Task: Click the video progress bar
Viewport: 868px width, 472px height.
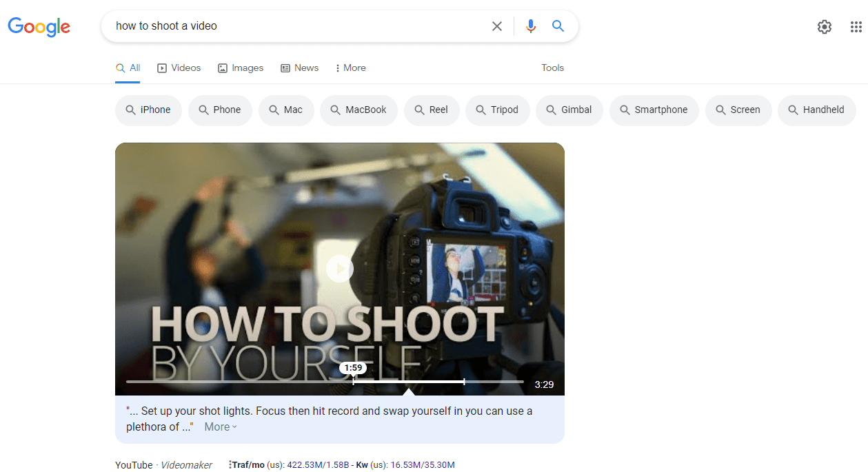Action: click(x=325, y=381)
